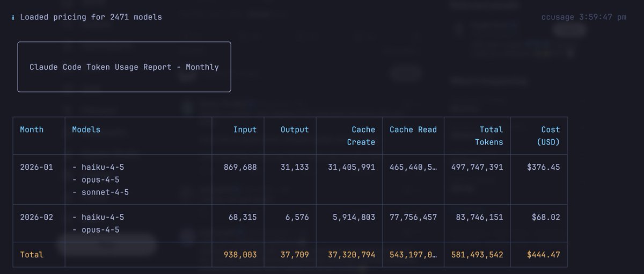Click the ccusage 3:59:47 pm timestamp
This screenshot has width=644, height=274.
click(584, 17)
